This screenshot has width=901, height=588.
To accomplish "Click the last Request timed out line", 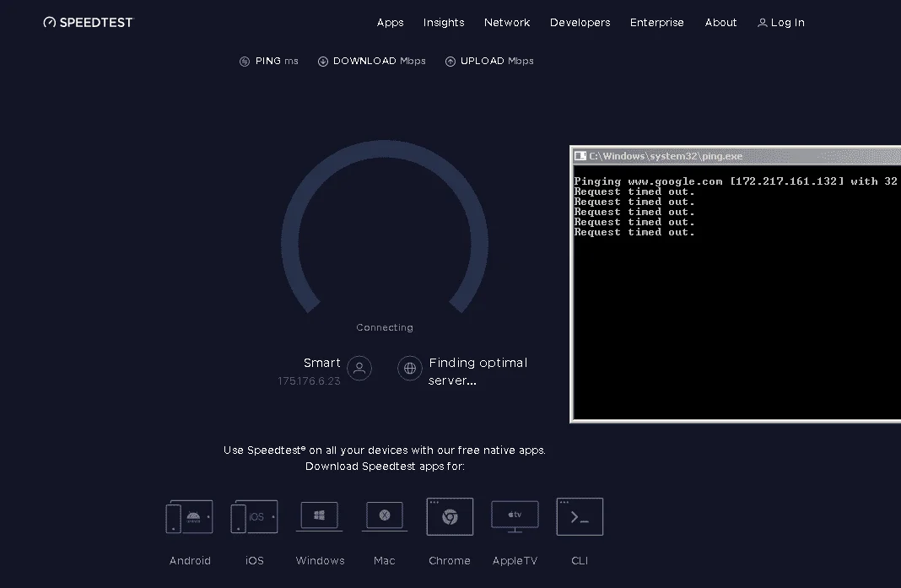I will click(634, 232).
